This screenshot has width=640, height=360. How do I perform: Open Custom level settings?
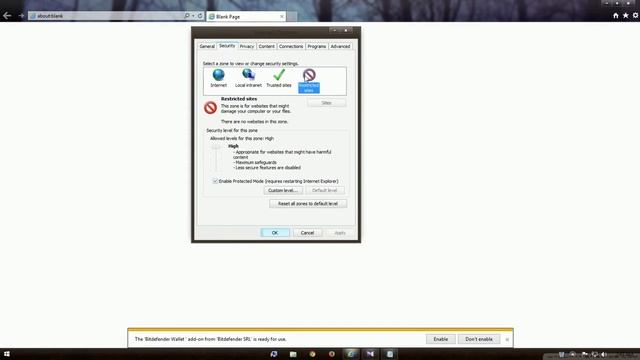tap(283, 190)
